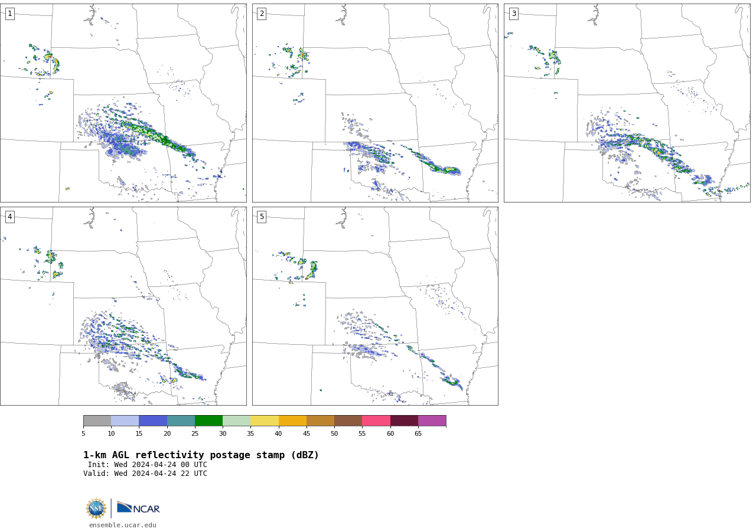Image resolution: width=756 pixels, height=532 pixels.
Task: Select the blue 15-20 dBZ swatch
Action: pyautogui.click(x=153, y=420)
